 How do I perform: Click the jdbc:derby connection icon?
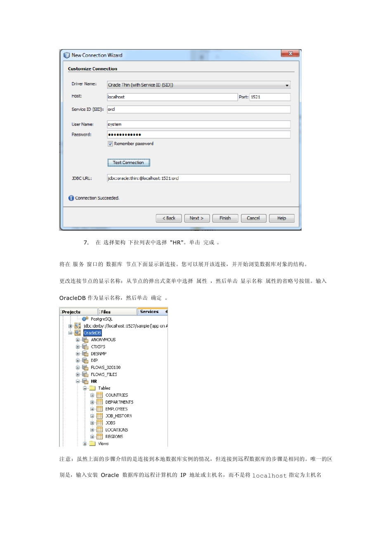[78, 326]
